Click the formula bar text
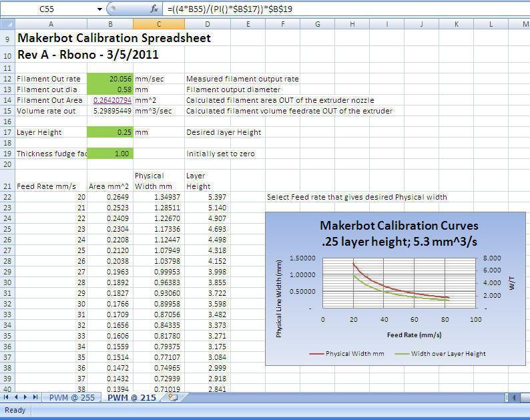Screen dimensions: 530x420 click(230, 9)
